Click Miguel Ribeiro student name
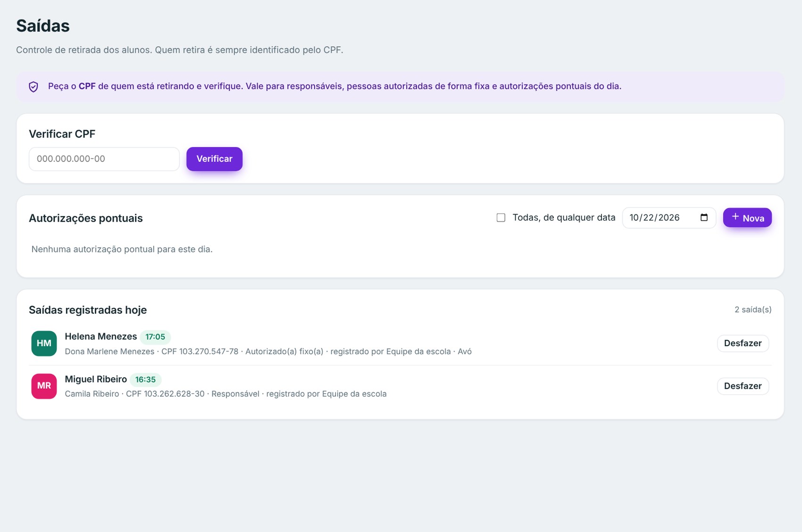Image resolution: width=802 pixels, height=532 pixels. (96, 379)
